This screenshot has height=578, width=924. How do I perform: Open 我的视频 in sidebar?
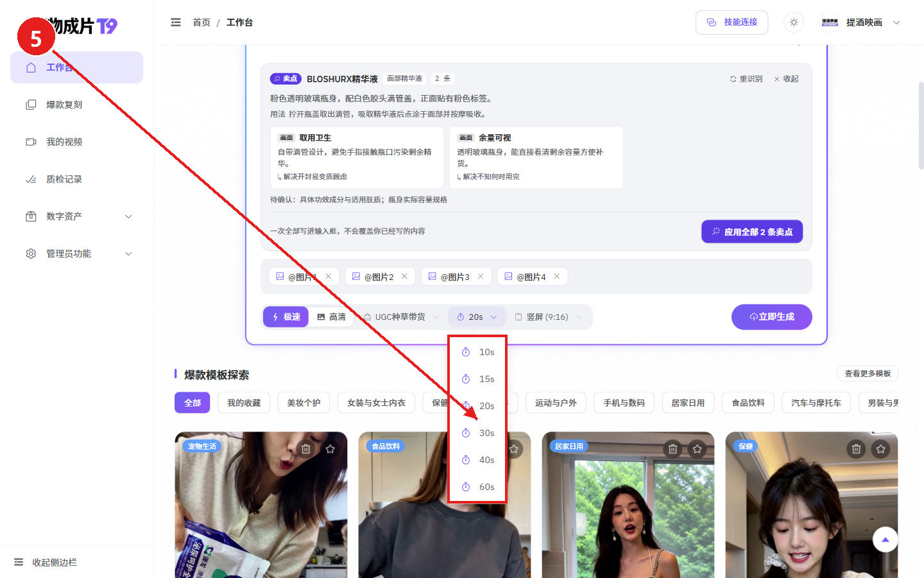pos(76,142)
